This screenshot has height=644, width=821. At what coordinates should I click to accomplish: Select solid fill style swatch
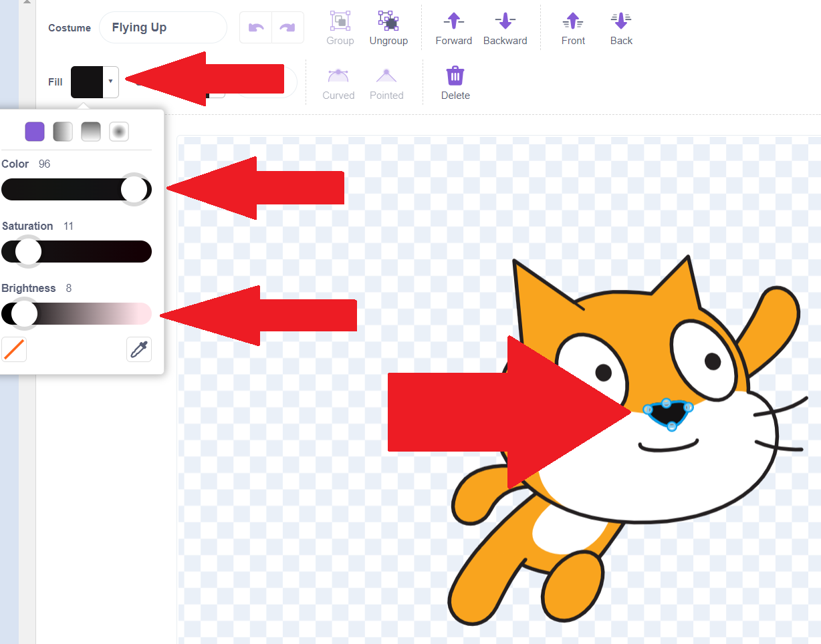coord(35,132)
